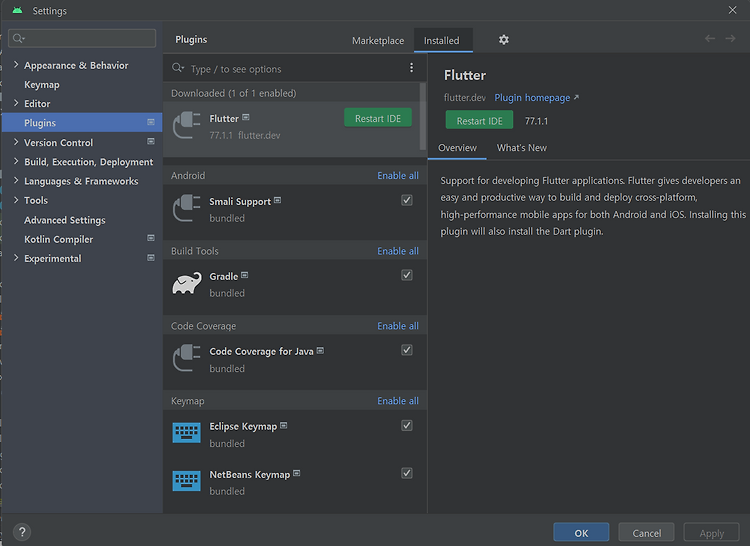Expand the Languages & Frameworks node
This screenshot has width=750, height=546.
tap(16, 180)
